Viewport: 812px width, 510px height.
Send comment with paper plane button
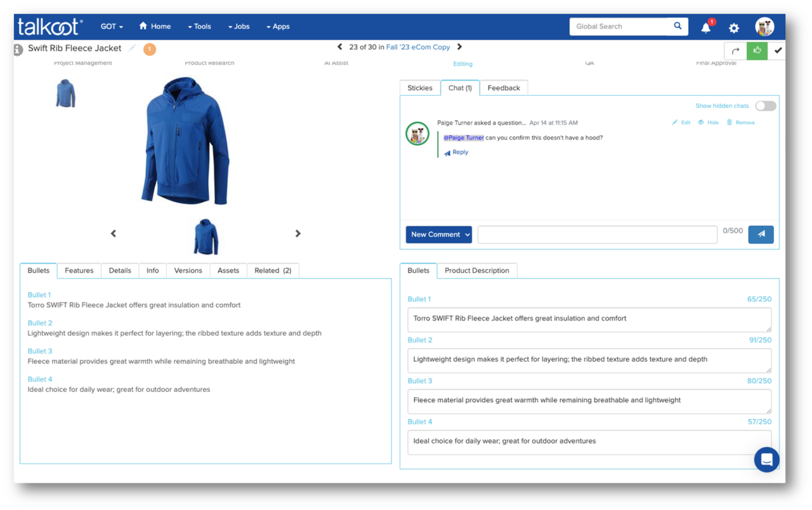761,234
